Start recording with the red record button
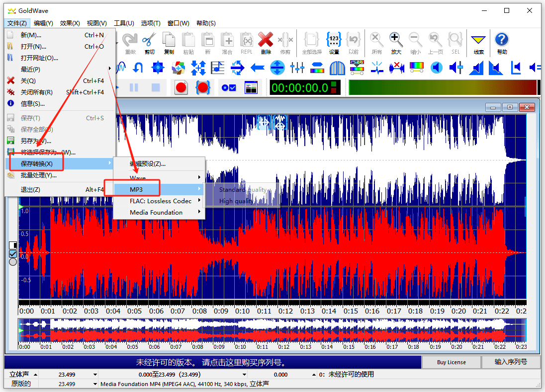This screenshot has height=392, width=545. pyautogui.click(x=181, y=88)
